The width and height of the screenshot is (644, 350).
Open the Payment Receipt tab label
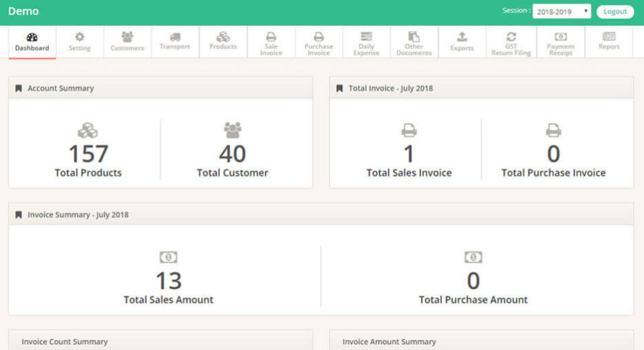tap(561, 50)
